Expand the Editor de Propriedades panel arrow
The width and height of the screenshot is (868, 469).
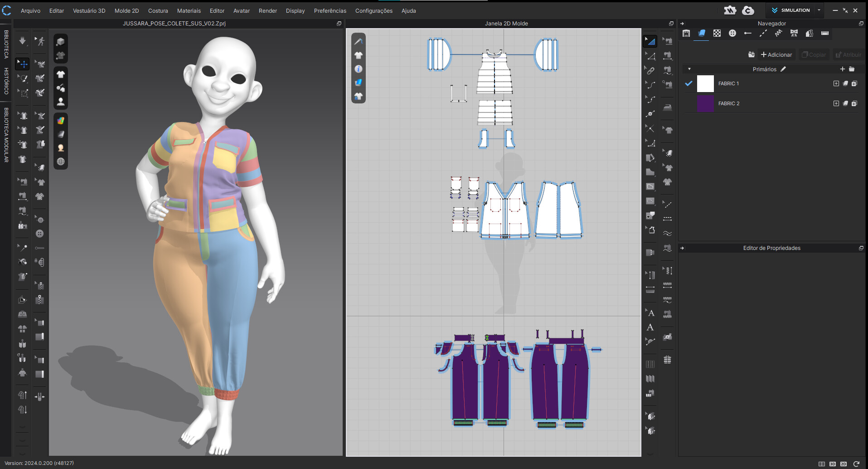pos(682,248)
